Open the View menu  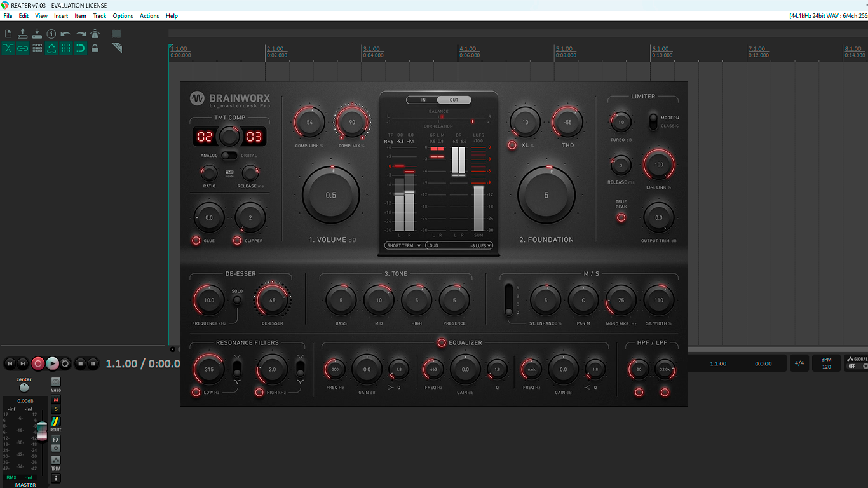(x=41, y=15)
